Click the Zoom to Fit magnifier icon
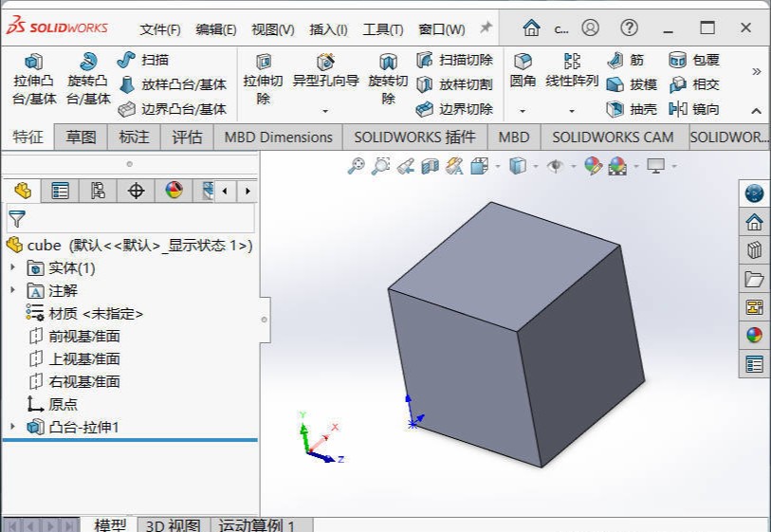The image size is (771, 532). click(357, 167)
